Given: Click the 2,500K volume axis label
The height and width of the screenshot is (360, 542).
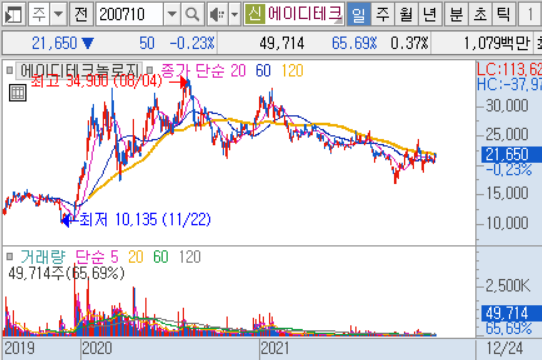Looking at the screenshot, I should click(x=508, y=286).
